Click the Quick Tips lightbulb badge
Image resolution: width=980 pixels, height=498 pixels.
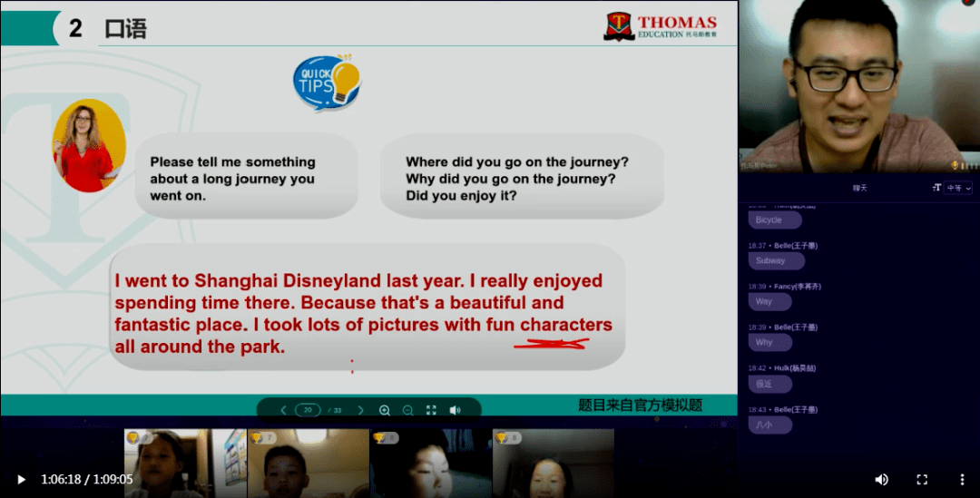[x=327, y=82]
